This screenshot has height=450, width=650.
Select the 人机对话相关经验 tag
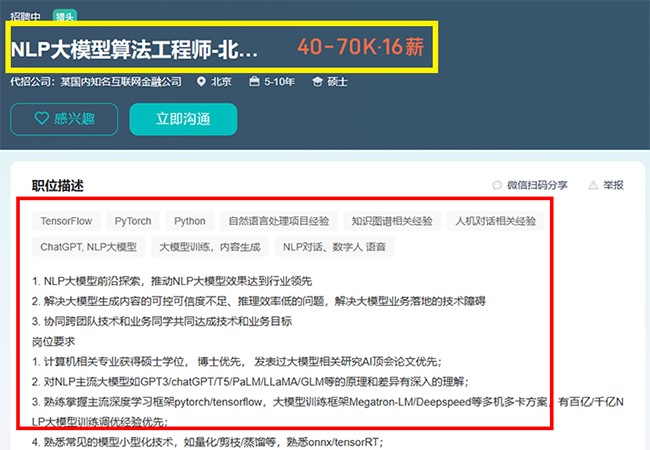[x=495, y=221]
